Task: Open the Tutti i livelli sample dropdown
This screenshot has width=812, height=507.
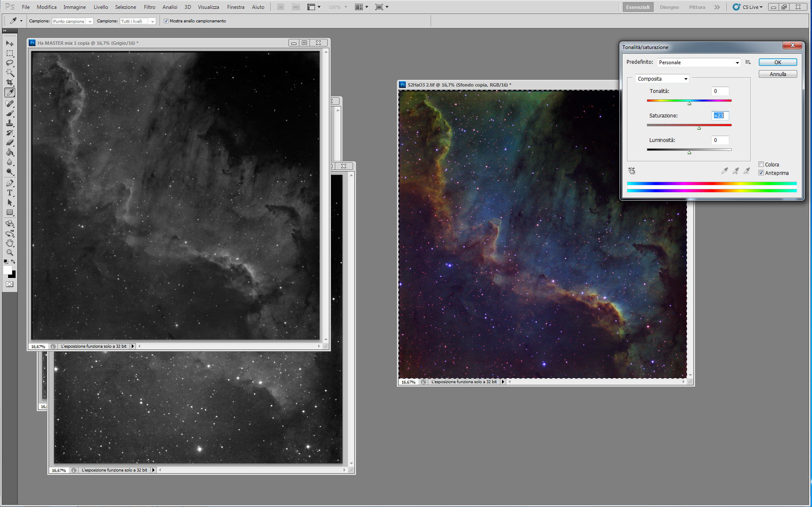Action: (x=138, y=21)
